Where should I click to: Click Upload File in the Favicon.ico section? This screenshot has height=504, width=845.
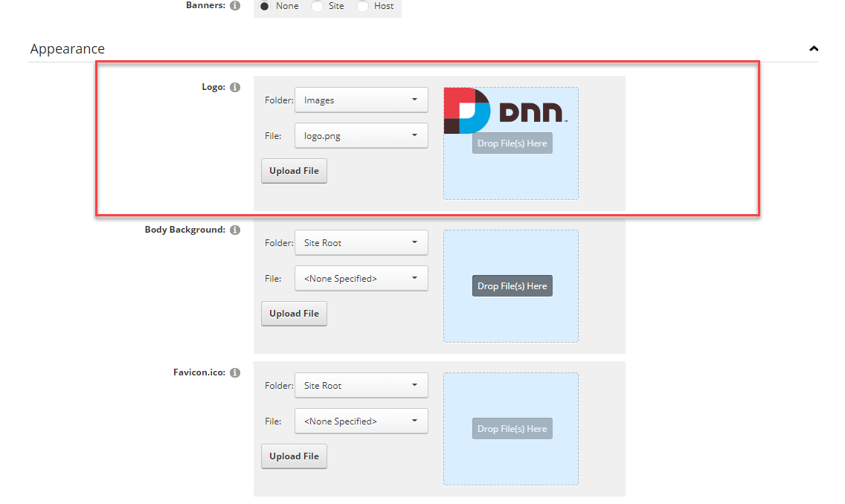pos(295,456)
